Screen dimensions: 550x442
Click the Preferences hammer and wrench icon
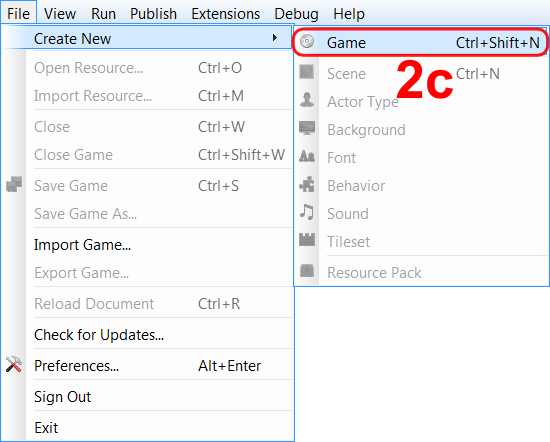tap(14, 365)
